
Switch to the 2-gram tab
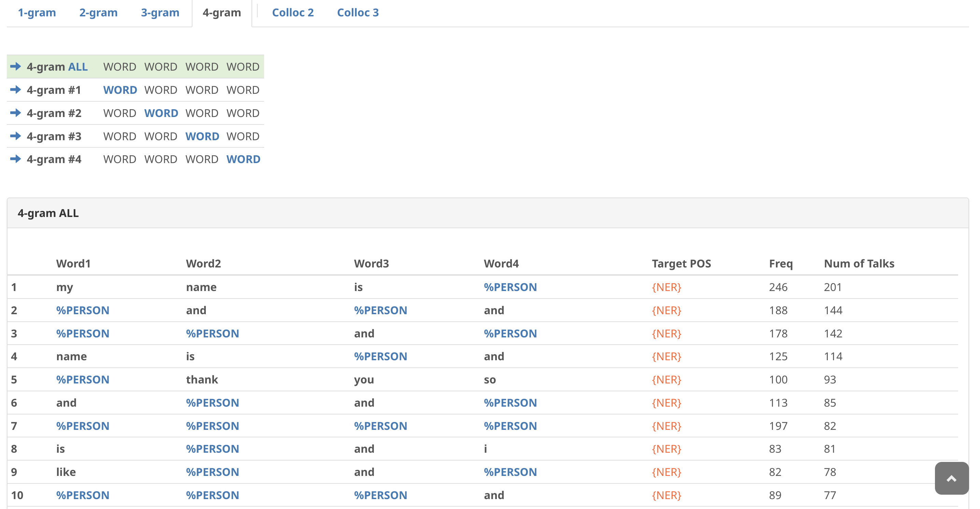(98, 13)
